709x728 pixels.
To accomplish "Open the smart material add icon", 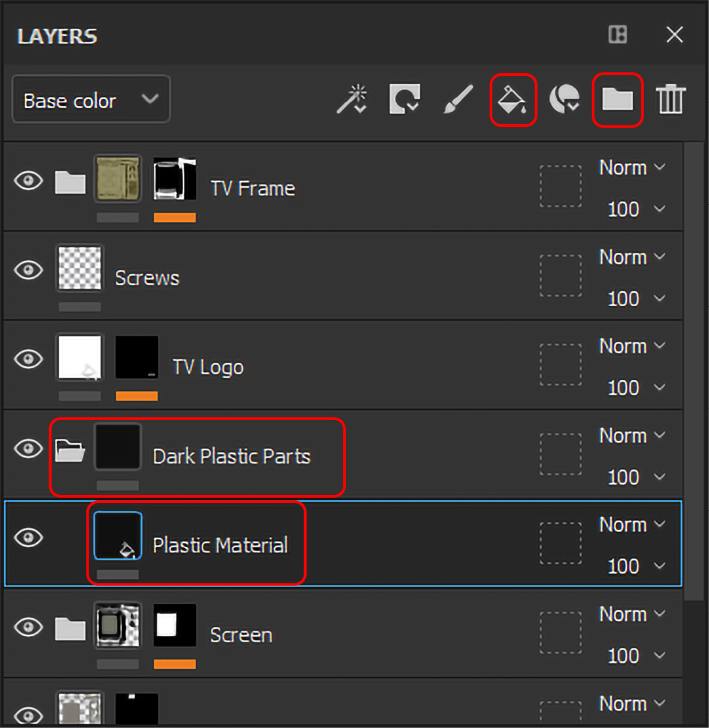I will coord(564,99).
